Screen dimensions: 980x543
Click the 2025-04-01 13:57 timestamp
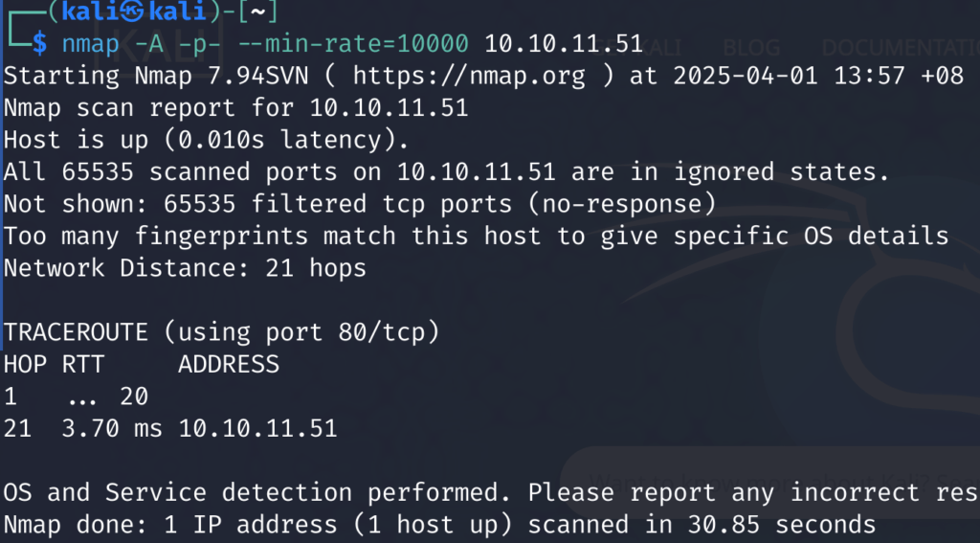click(x=789, y=76)
